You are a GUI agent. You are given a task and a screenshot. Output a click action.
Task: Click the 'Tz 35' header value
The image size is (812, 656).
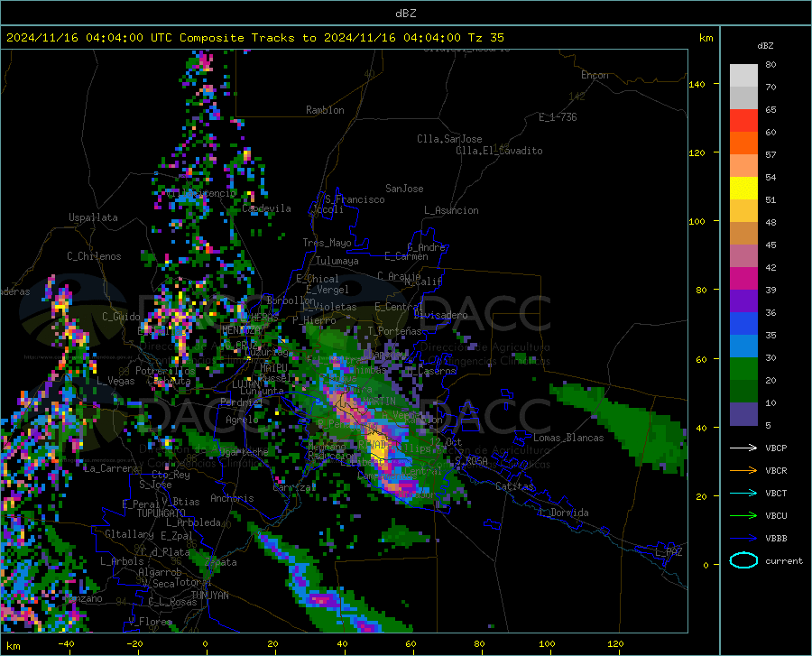pyautogui.click(x=486, y=38)
